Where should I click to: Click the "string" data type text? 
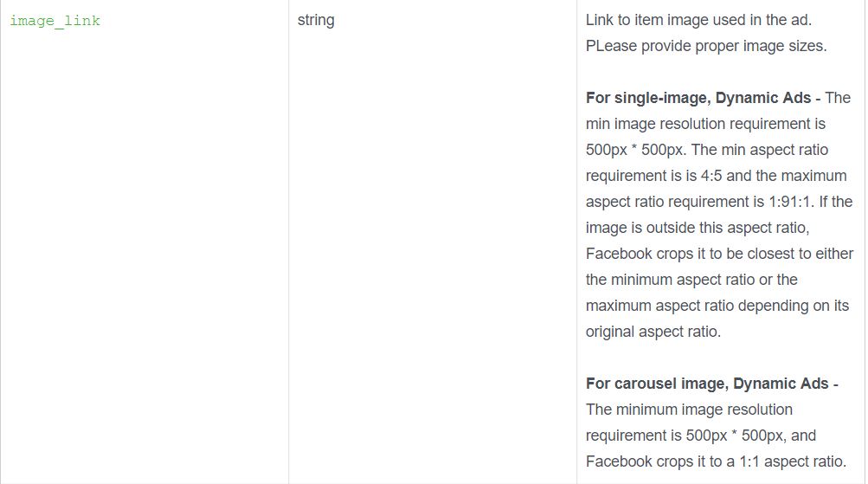pos(316,20)
